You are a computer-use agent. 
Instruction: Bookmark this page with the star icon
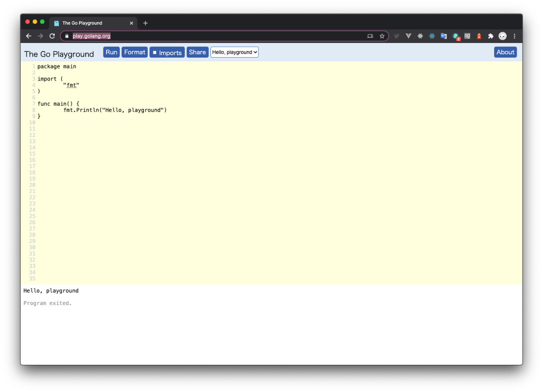[382, 36]
